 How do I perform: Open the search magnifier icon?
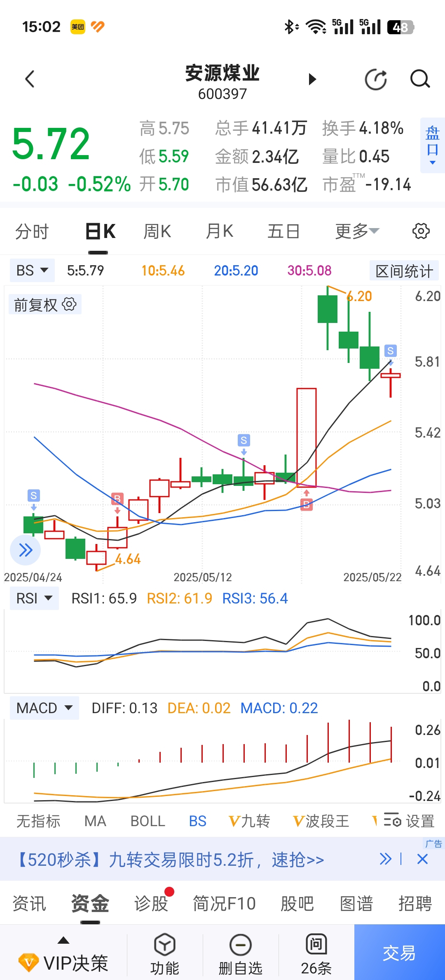pos(420,79)
